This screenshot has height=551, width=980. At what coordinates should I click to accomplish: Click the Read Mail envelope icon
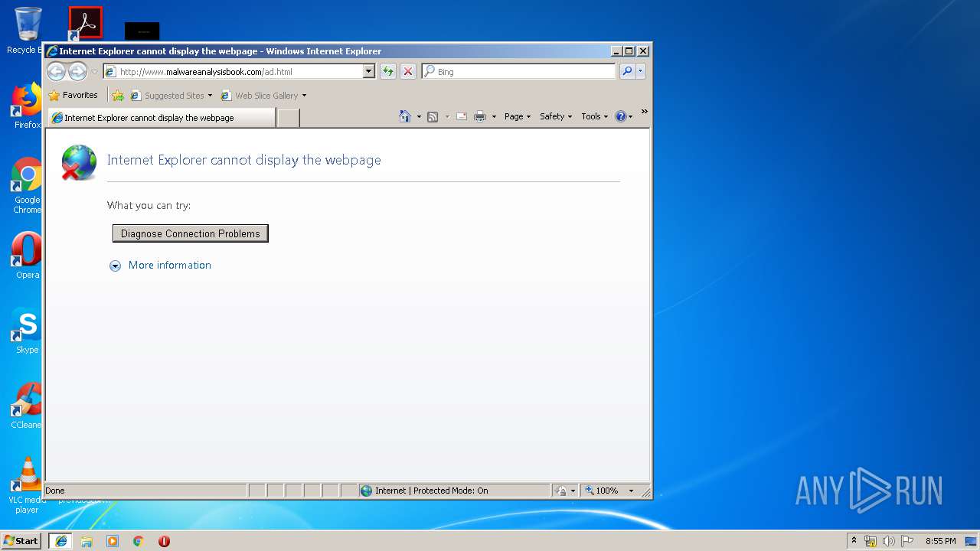tap(462, 116)
